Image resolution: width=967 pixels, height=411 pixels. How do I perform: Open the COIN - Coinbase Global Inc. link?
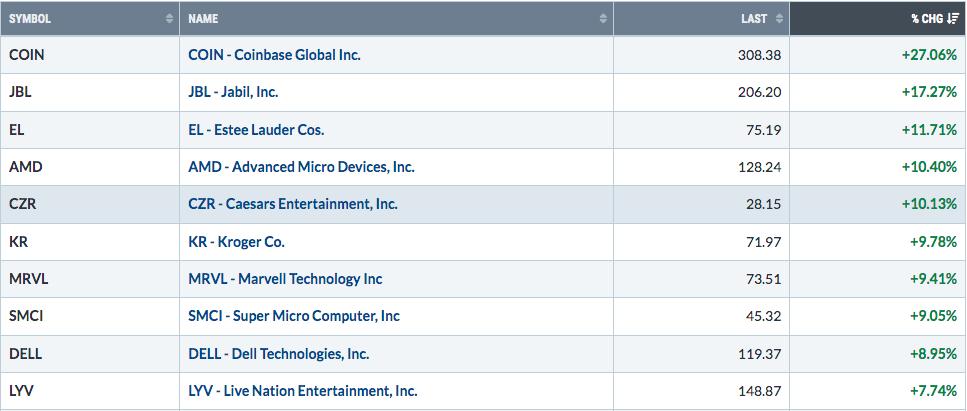click(274, 54)
